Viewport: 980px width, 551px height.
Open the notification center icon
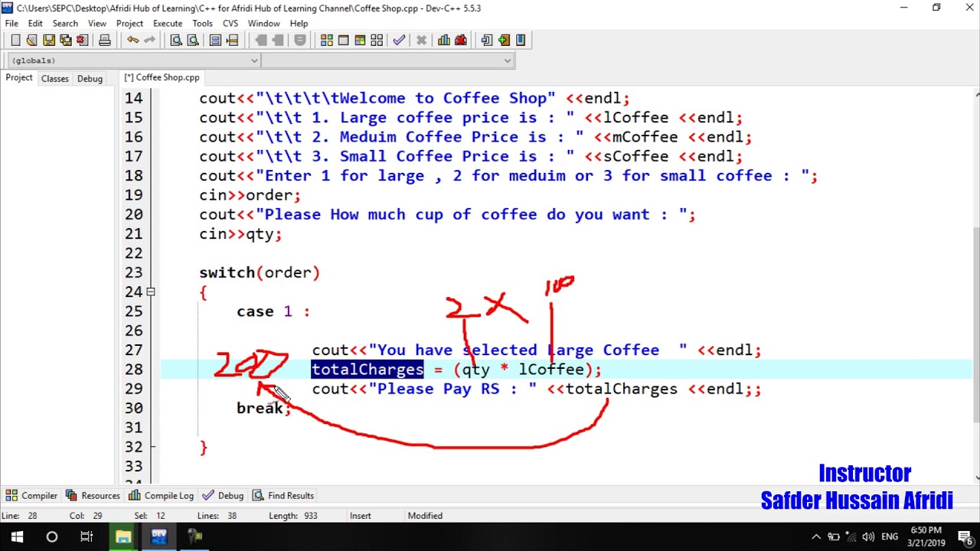click(965, 537)
